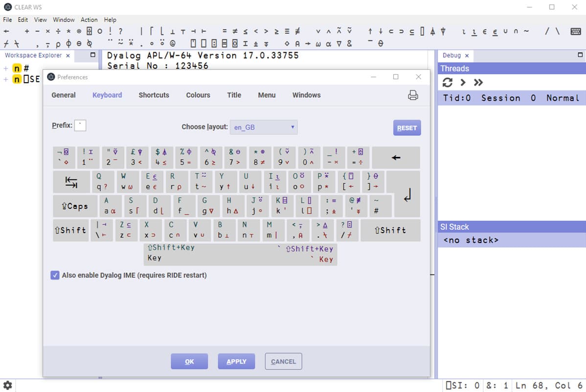Close the Debug tab

point(467,56)
